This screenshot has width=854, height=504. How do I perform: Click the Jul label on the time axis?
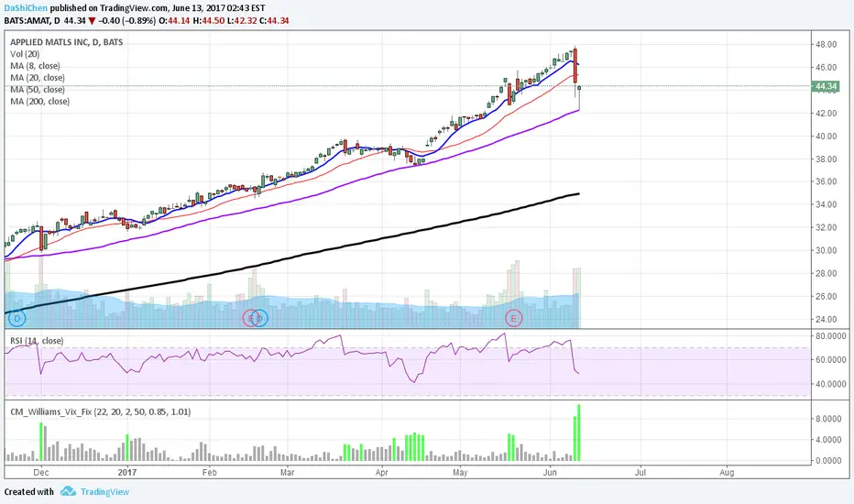(x=640, y=473)
